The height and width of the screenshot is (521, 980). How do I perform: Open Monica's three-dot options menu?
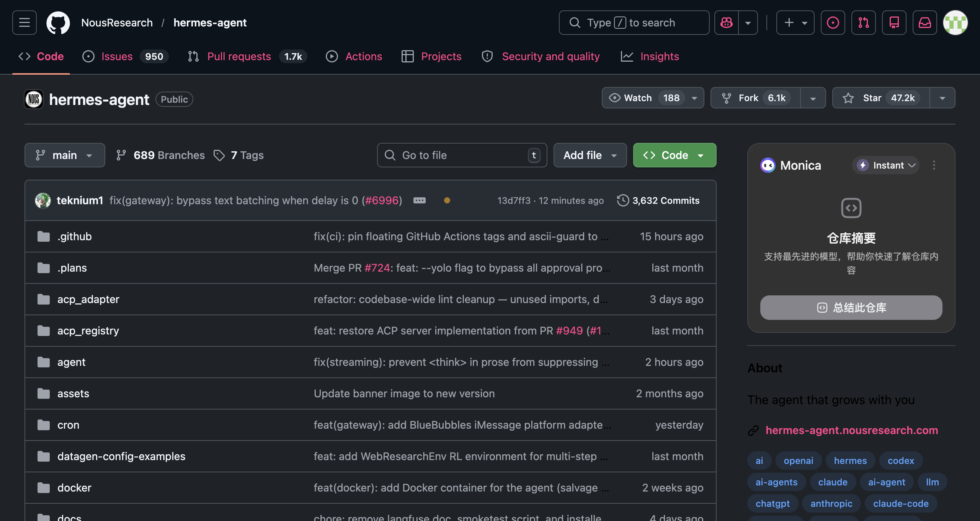point(934,165)
